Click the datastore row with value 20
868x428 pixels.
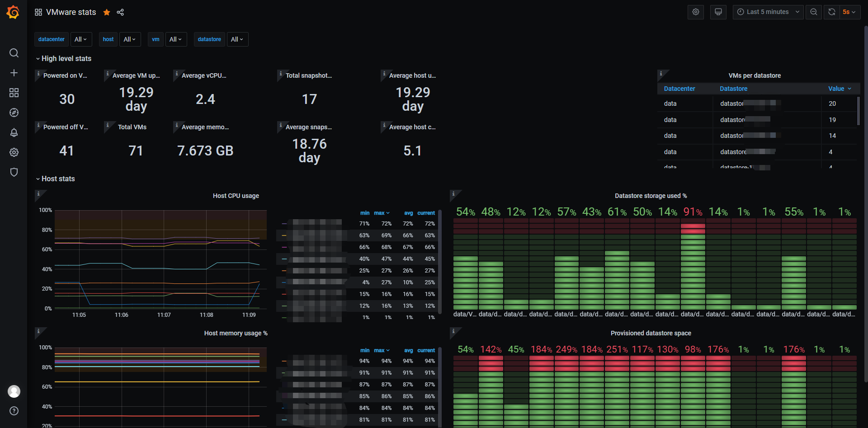757,103
